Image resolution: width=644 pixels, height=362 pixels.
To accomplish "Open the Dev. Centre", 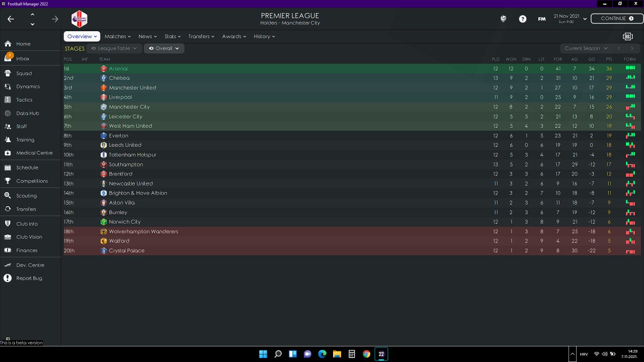I will coord(30,265).
